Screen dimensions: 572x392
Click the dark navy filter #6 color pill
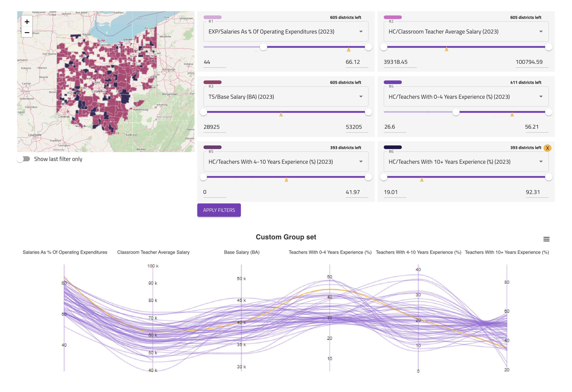[x=393, y=147]
